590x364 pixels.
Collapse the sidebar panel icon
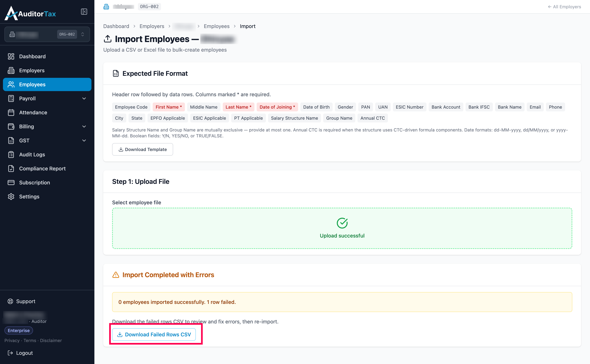click(84, 12)
